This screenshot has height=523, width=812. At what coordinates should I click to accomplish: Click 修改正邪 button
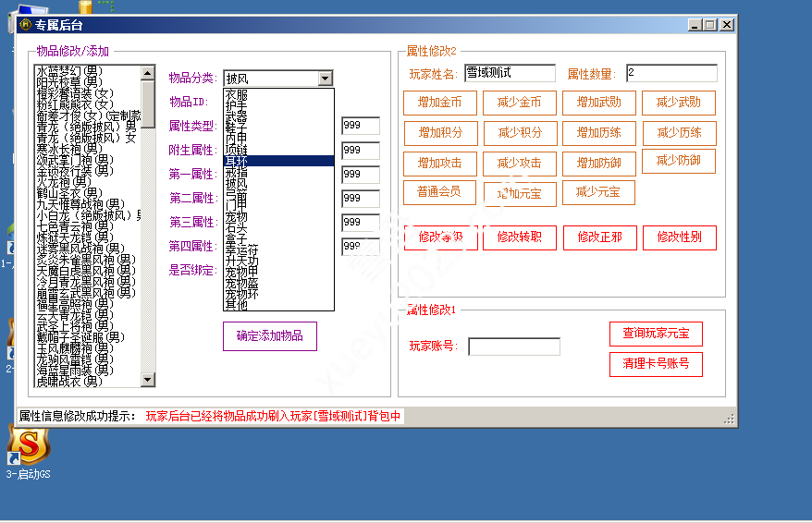click(x=599, y=237)
